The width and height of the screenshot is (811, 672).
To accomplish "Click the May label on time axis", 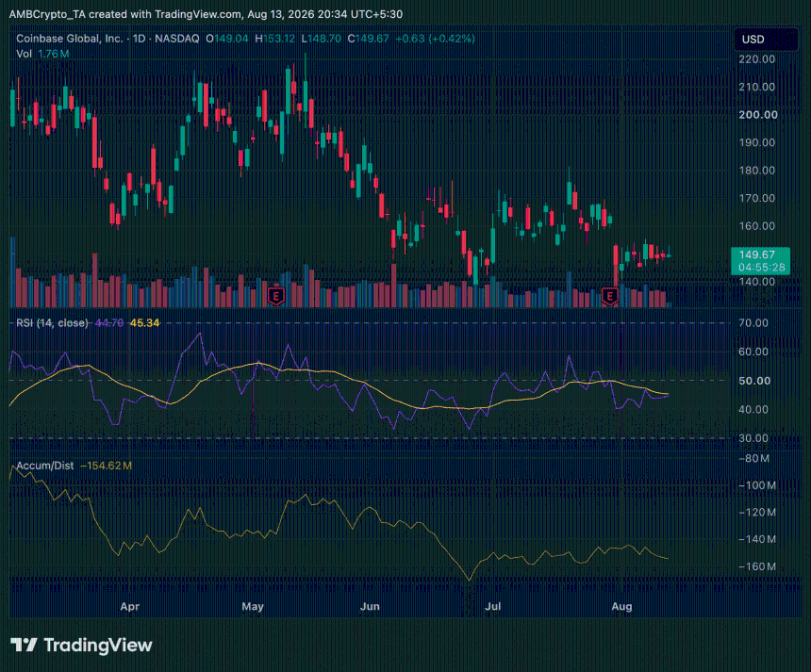I will [253, 606].
